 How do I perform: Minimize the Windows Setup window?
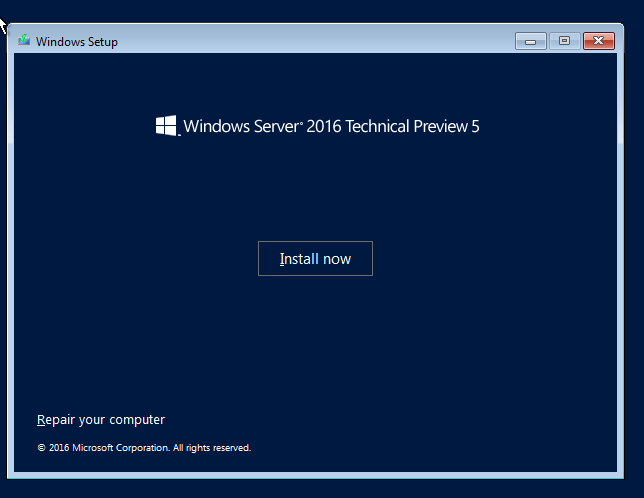531,41
